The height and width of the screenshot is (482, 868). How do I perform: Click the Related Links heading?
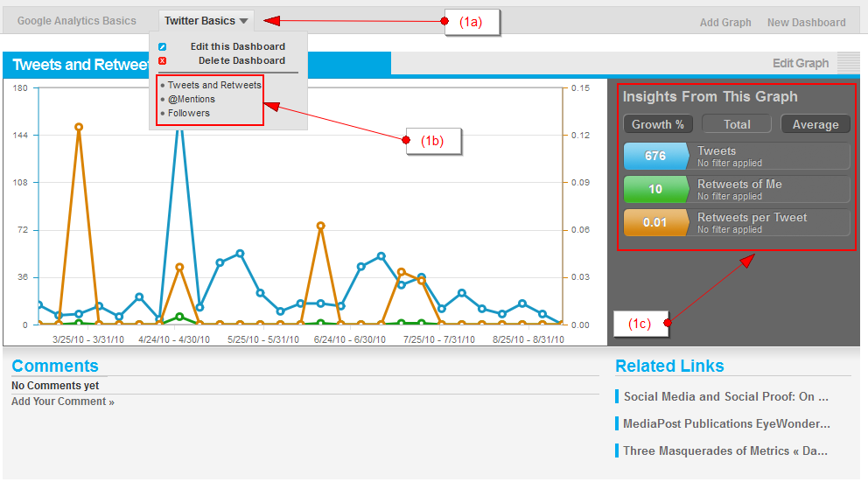[x=669, y=366]
